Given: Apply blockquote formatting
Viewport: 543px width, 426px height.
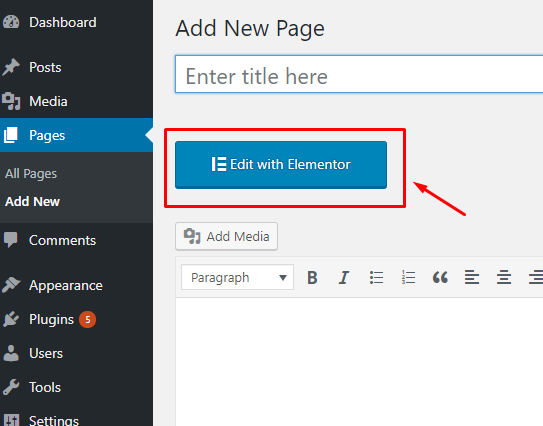Looking at the screenshot, I should click(440, 277).
